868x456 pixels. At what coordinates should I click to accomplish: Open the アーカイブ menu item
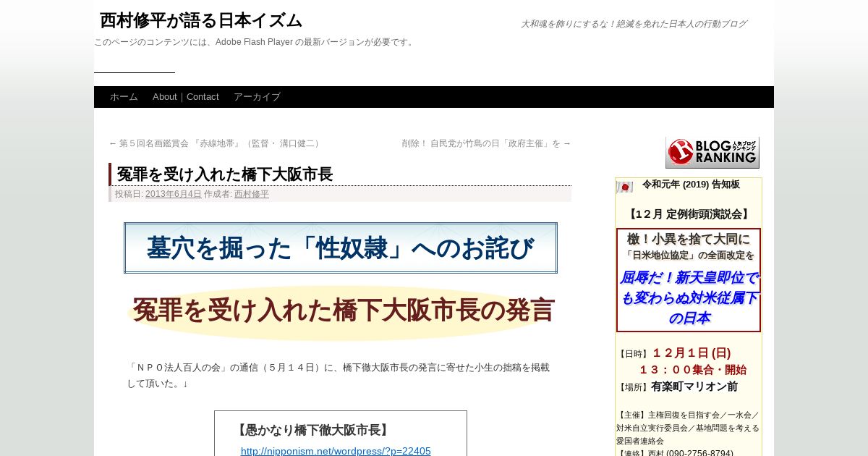tap(257, 97)
